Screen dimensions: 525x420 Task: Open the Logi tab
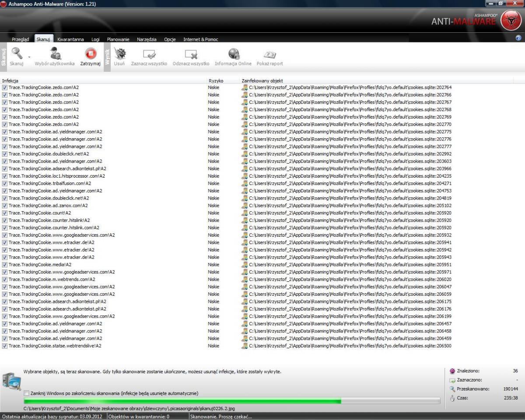click(95, 39)
